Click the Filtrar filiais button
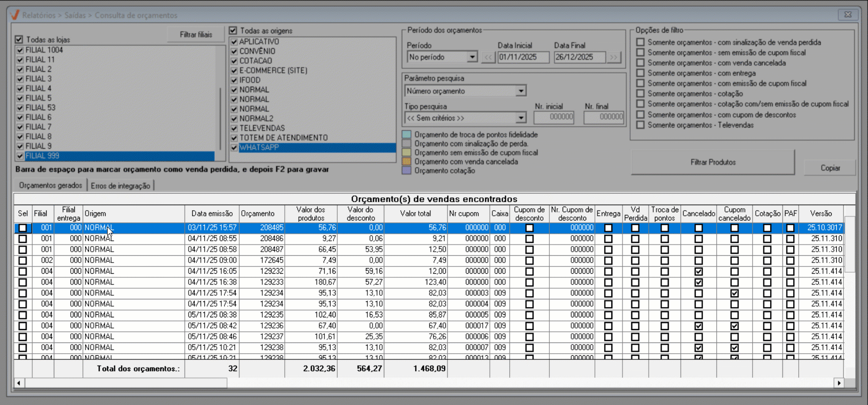This screenshot has width=868, height=405. pyautogui.click(x=196, y=34)
